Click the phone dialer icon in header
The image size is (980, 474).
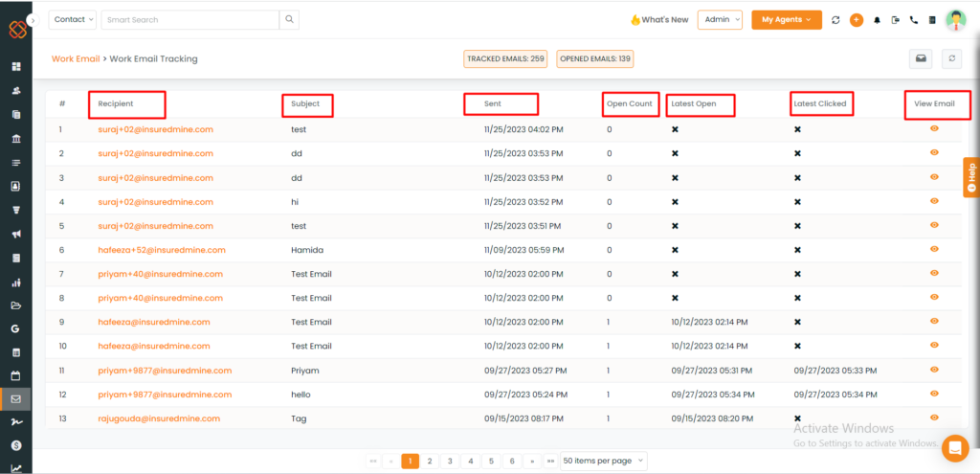[914, 20]
